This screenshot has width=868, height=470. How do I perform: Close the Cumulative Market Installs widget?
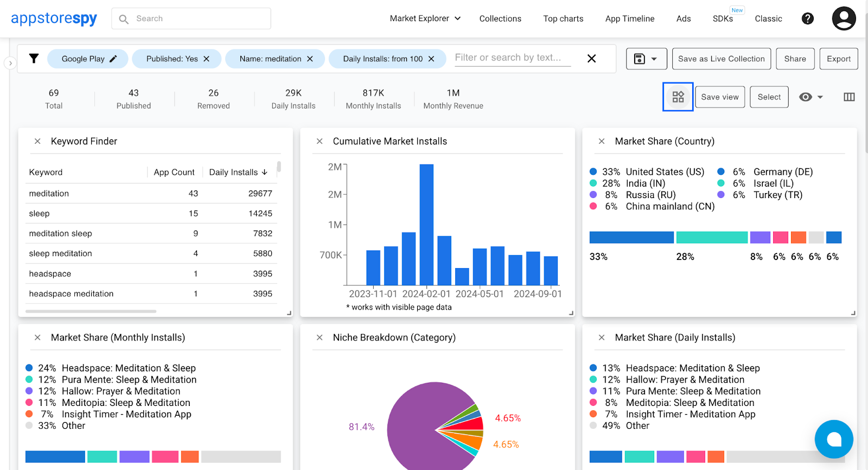320,141
